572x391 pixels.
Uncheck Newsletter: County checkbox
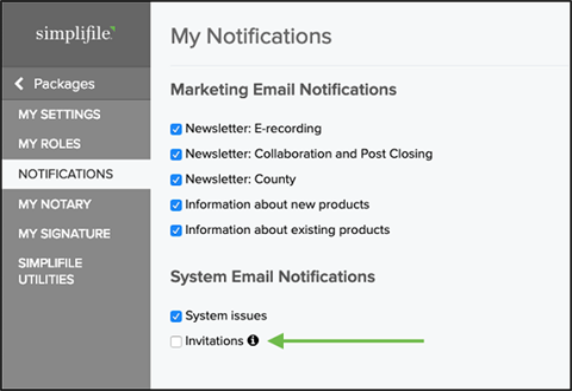tap(176, 180)
